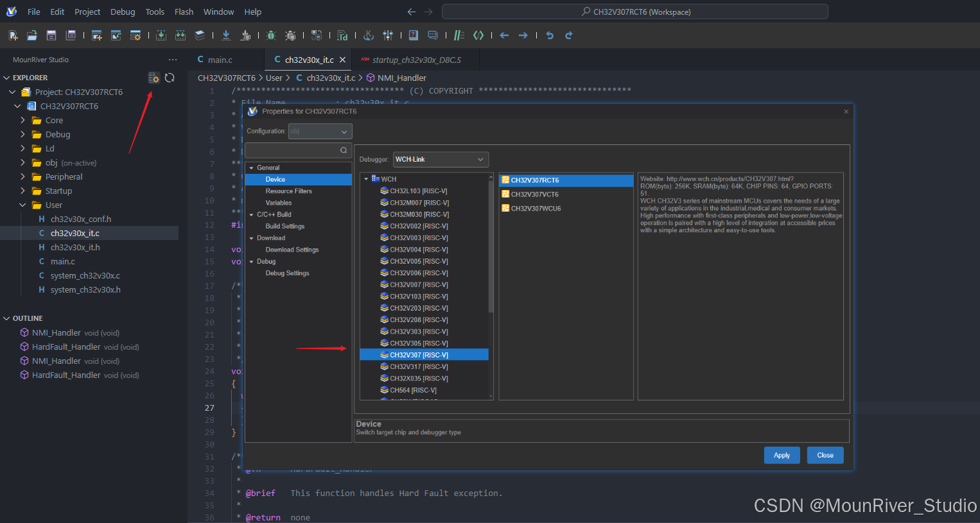Viewport: 980px width, 523px height.
Task: Open the MounRiver Studio panel ellipsis menu
Action: pyautogui.click(x=172, y=60)
